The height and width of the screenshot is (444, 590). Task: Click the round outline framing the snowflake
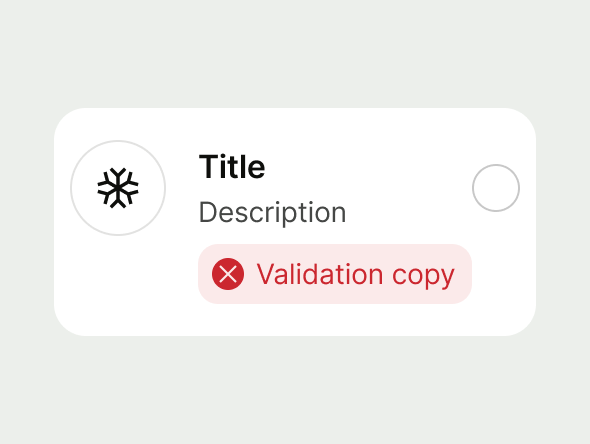[x=118, y=188]
